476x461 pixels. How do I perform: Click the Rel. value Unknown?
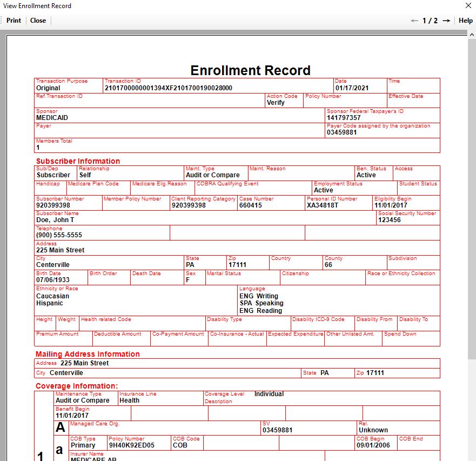[x=373, y=430]
